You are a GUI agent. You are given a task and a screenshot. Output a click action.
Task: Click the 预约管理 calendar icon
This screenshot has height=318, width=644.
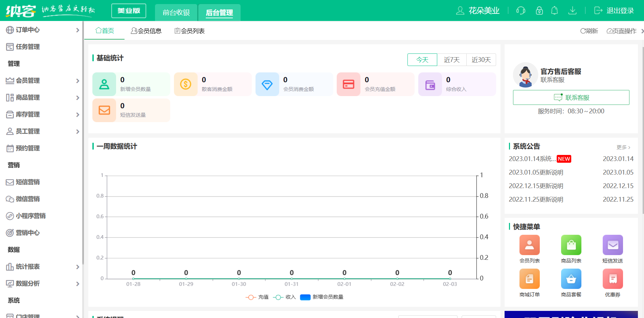click(x=10, y=148)
